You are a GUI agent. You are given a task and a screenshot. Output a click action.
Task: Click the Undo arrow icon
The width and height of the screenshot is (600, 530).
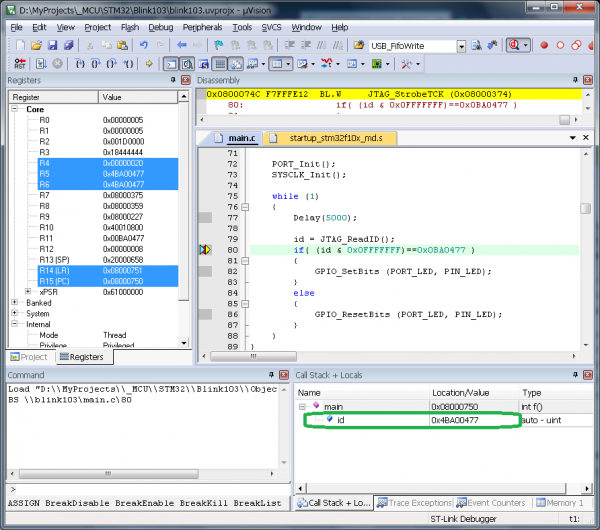point(143,45)
